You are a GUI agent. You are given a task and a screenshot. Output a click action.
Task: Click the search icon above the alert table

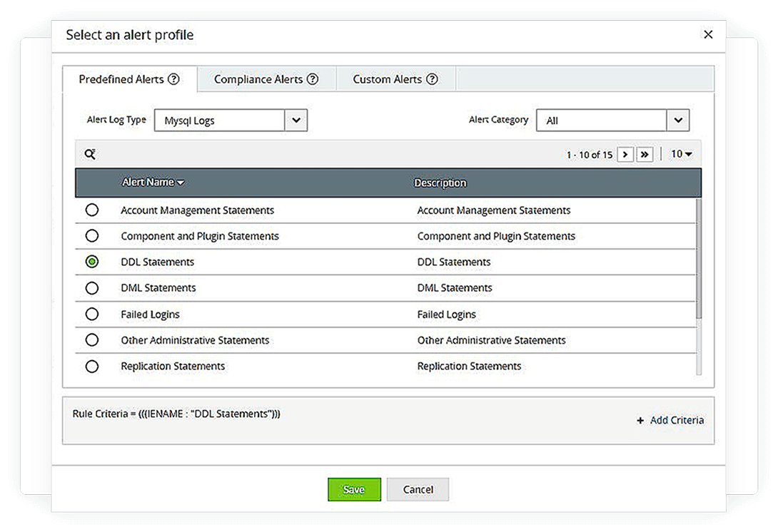coord(90,154)
